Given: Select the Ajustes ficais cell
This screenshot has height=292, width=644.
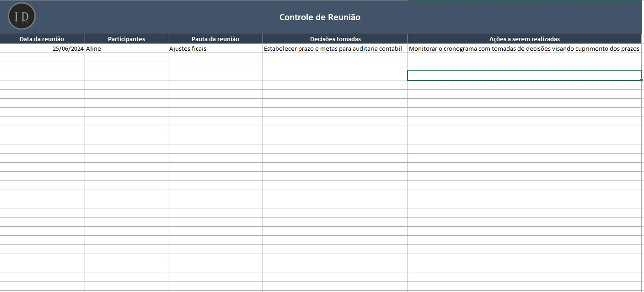Looking at the screenshot, I should point(215,48).
